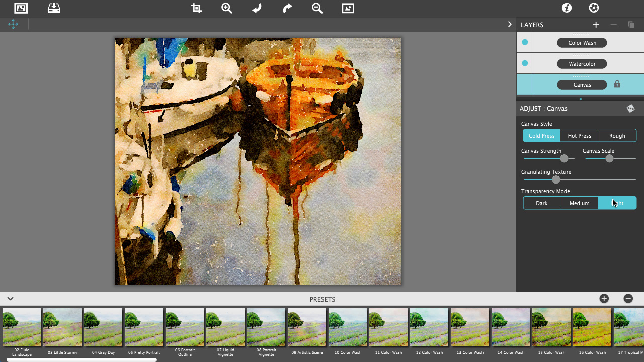Choose Cold Press canvas style
Screen dimensions: 644x362
point(542,136)
